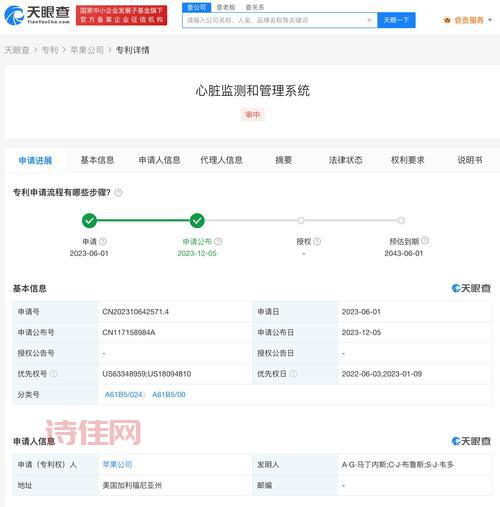The height and width of the screenshot is (507, 500).
Task: Switch to the 权利要求 tab
Action: point(407,160)
